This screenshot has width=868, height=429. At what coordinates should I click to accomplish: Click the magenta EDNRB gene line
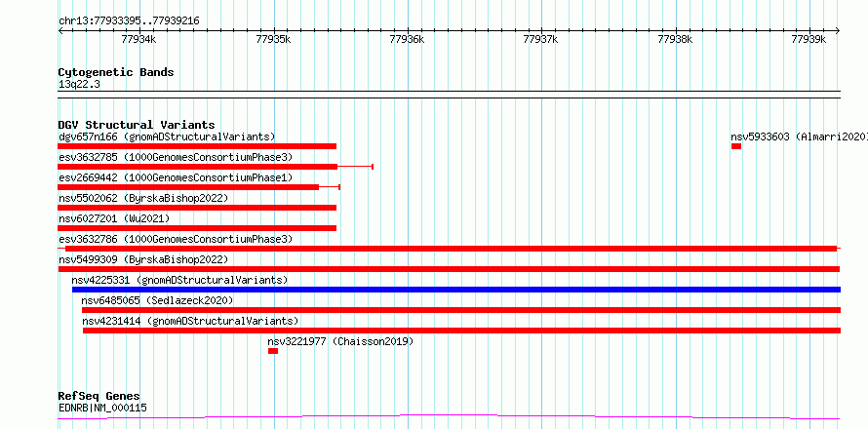click(449, 416)
